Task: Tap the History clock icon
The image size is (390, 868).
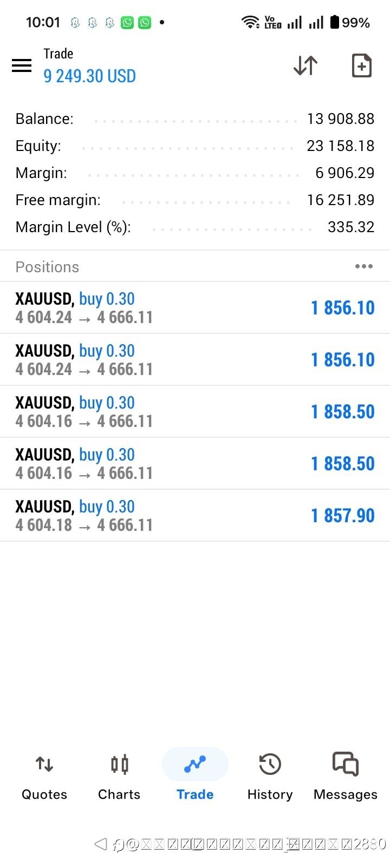Action: pyautogui.click(x=270, y=764)
